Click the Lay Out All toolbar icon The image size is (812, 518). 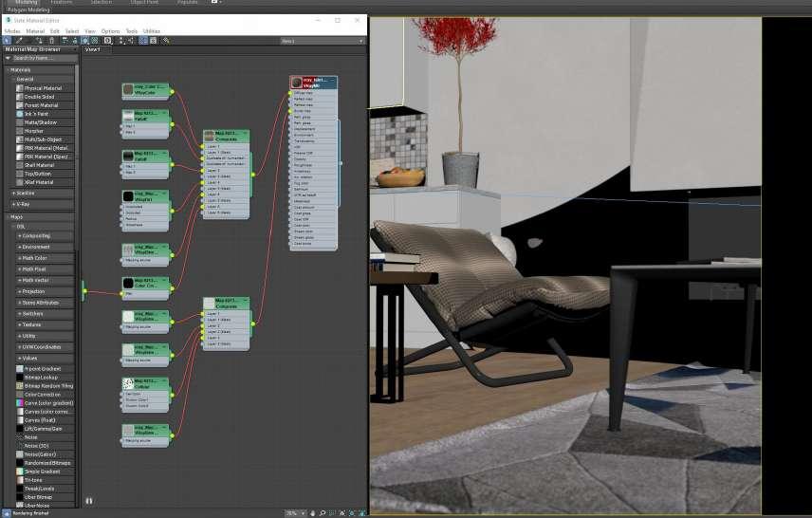coord(121,41)
